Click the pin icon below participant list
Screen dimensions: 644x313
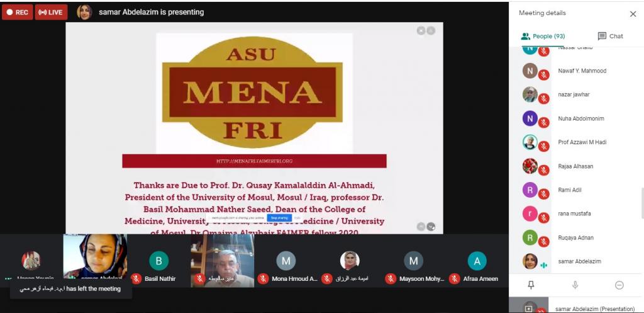coord(531,285)
